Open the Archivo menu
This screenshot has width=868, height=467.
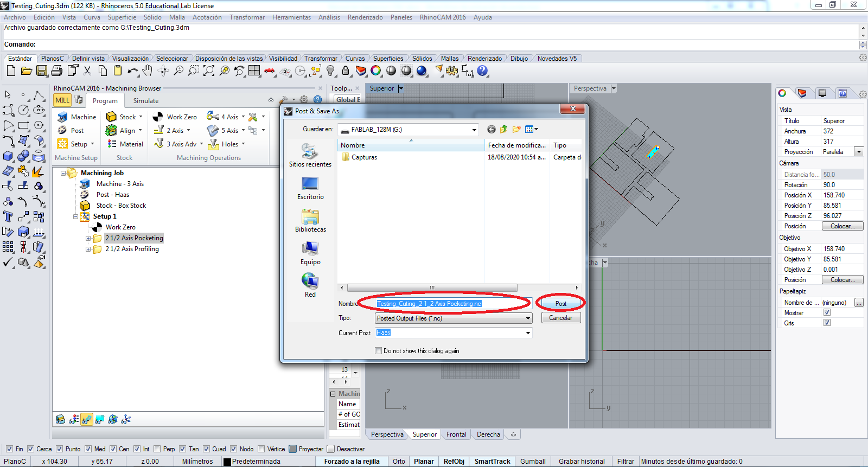tap(15, 17)
